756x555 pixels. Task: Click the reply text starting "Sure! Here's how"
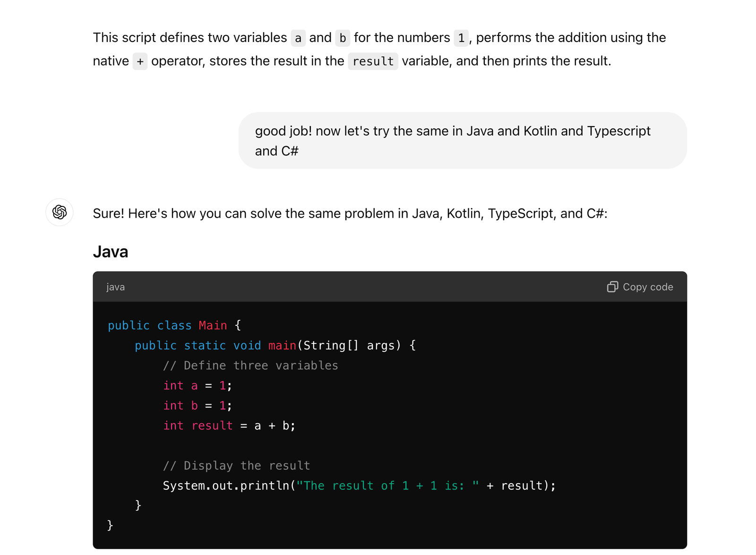[350, 213]
